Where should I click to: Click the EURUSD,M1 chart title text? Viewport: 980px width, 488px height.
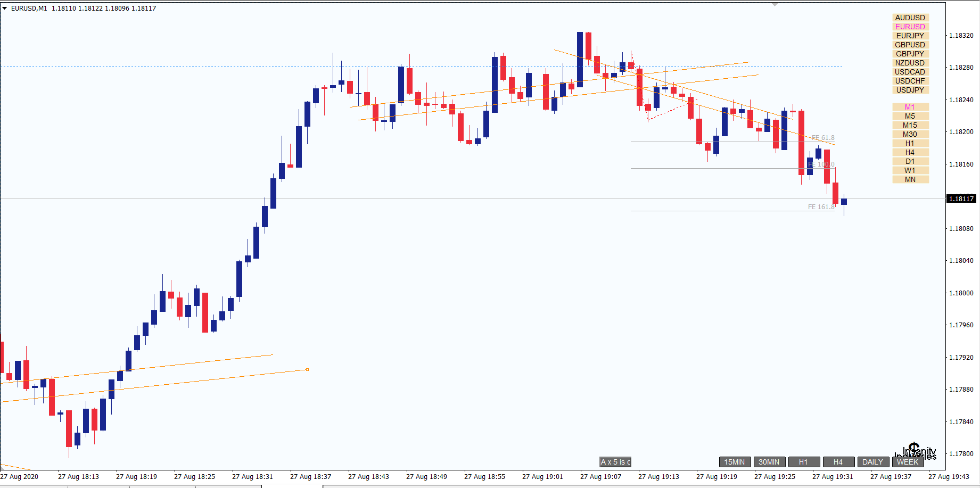click(x=29, y=9)
